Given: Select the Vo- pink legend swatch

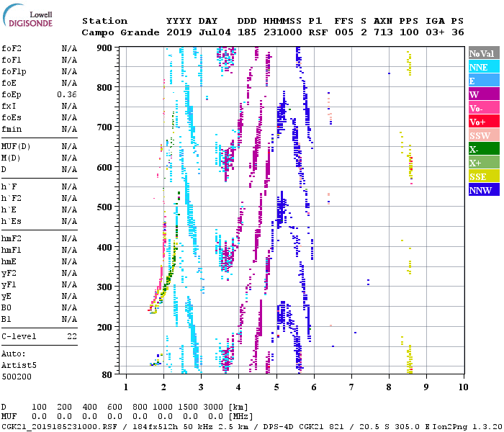Looking at the screenshot, I should tap(484, 108).
